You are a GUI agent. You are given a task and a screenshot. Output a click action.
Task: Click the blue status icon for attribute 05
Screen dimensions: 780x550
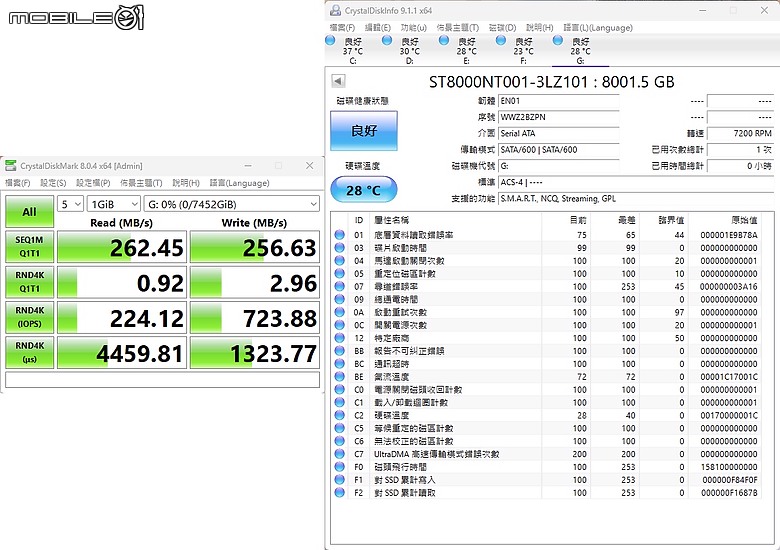340,274
